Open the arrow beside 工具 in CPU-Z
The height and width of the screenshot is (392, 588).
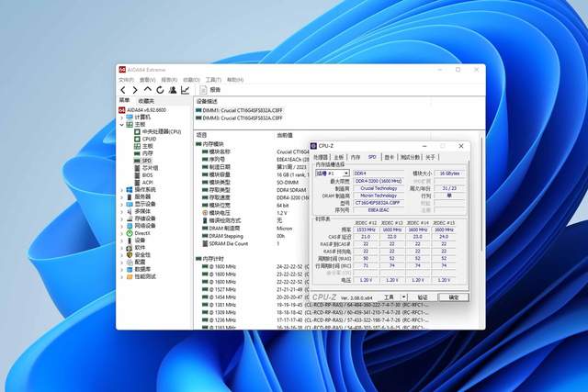tap(404, 297)
